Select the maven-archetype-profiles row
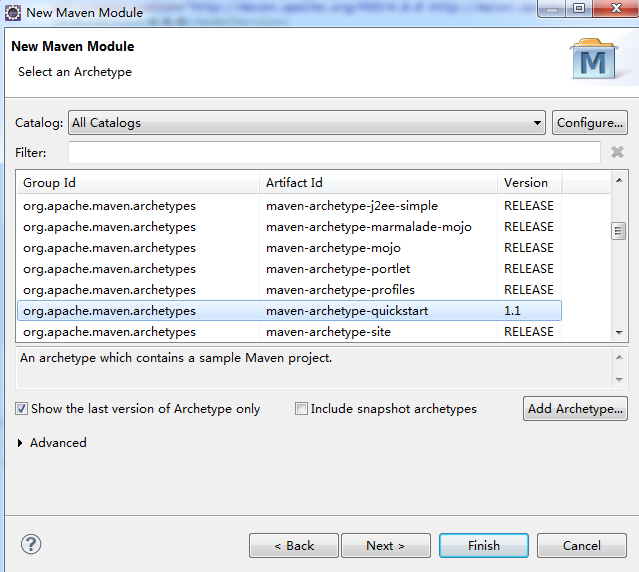Image resolution: width=639 pixels, height=572 pixels. coord(289,290)
